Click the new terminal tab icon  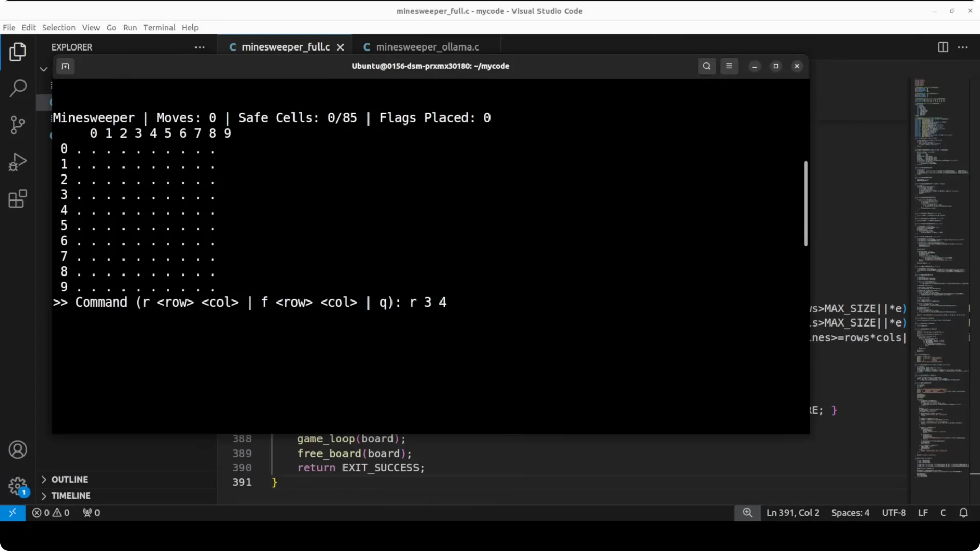(65, 66)
